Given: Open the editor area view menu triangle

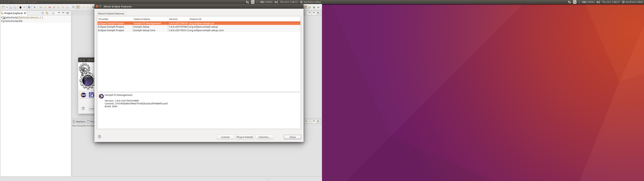Looking at the screenshot, I should point(310,13).
